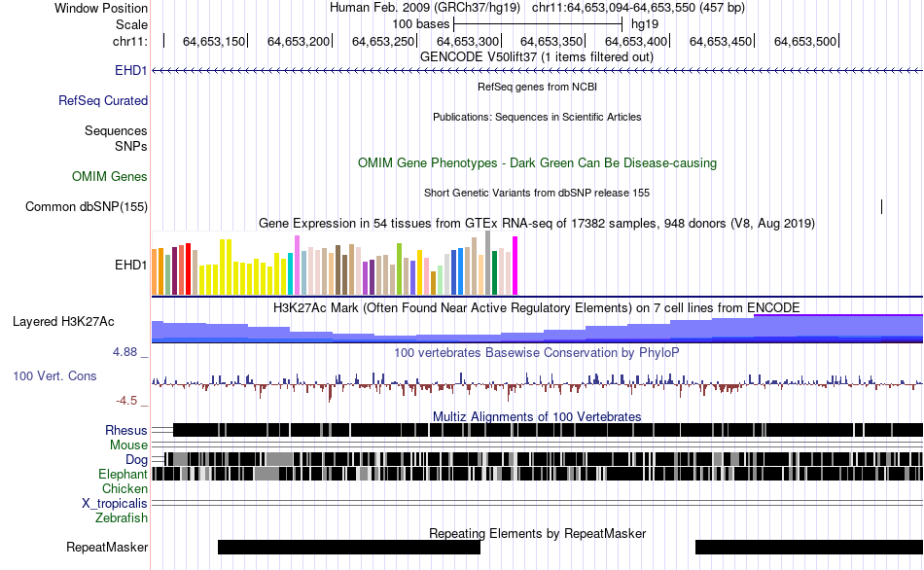Click Short Genetic Variants from dbSNP title

coord(537,193)
